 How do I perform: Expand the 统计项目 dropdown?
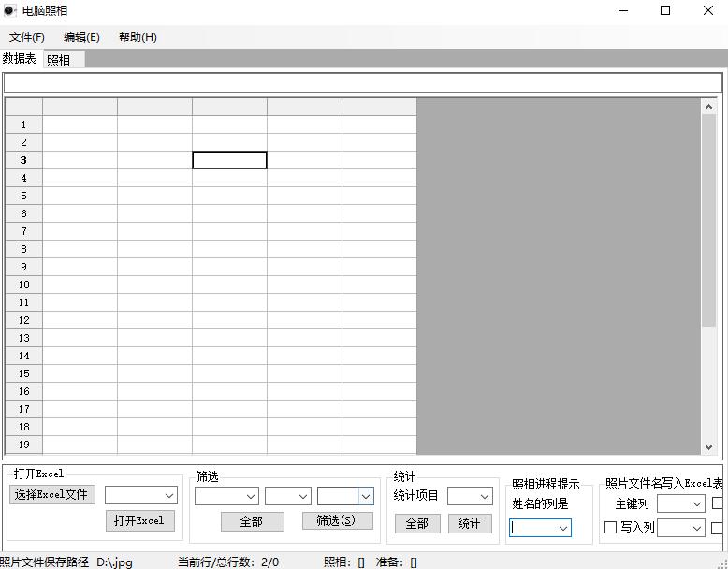pos(485,497)
